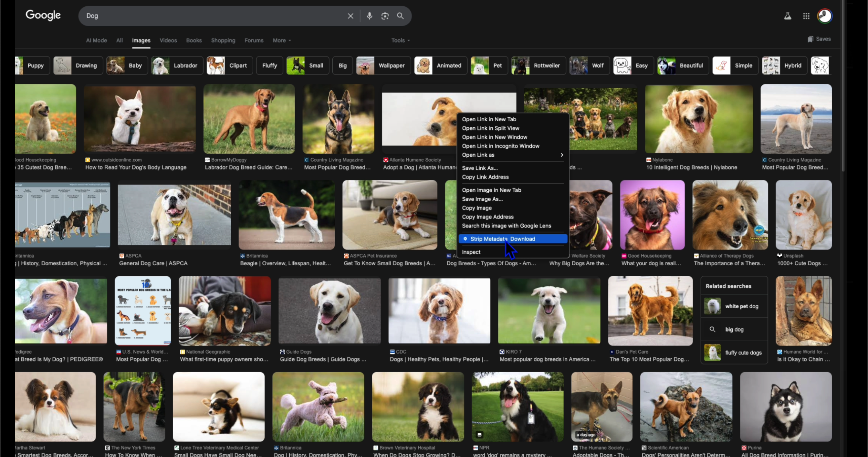
Task: Open 'How to Read Your Dog's Body Language' link
Action: (136, 167)
